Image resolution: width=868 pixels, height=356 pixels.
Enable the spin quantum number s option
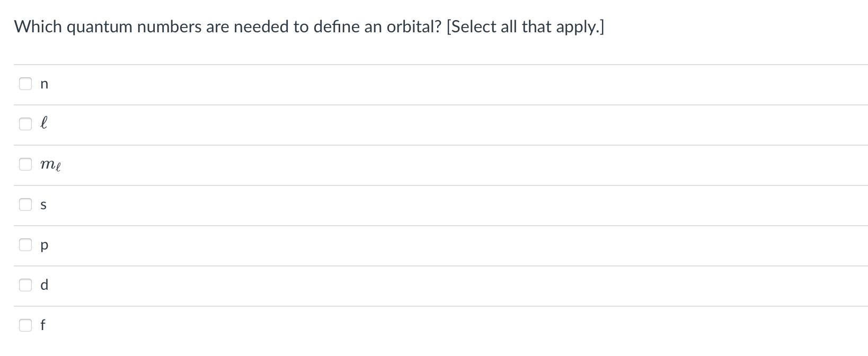(x=25, y=204)
